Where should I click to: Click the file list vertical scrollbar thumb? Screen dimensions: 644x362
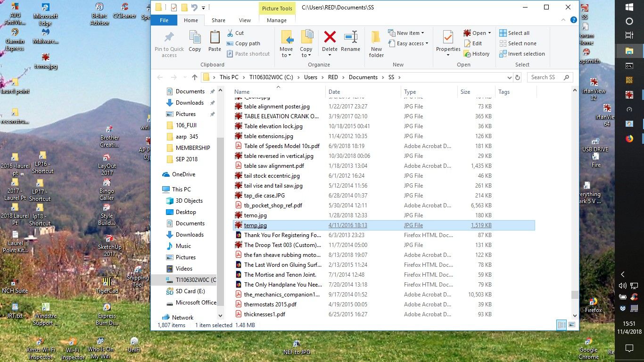[574, 295]
